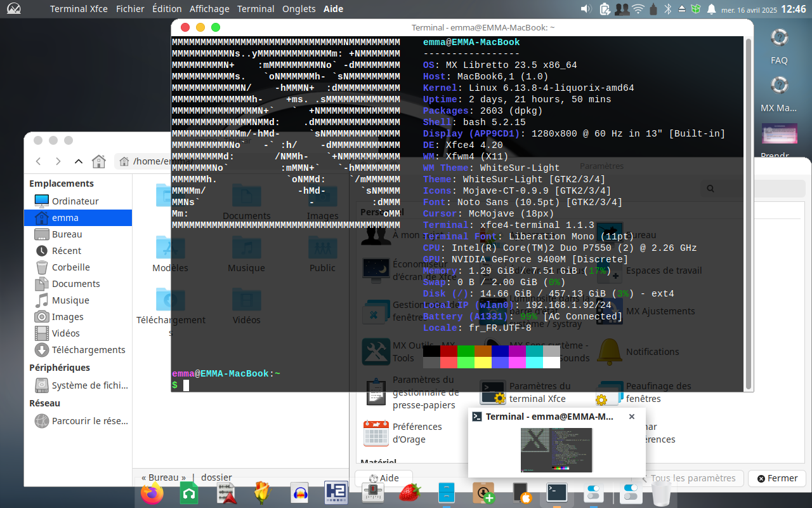Open the FAQ desktop icon
Image resolution: width=812 pixels, height=508 pixels.
pyautogui.click(x=779, y=46)
